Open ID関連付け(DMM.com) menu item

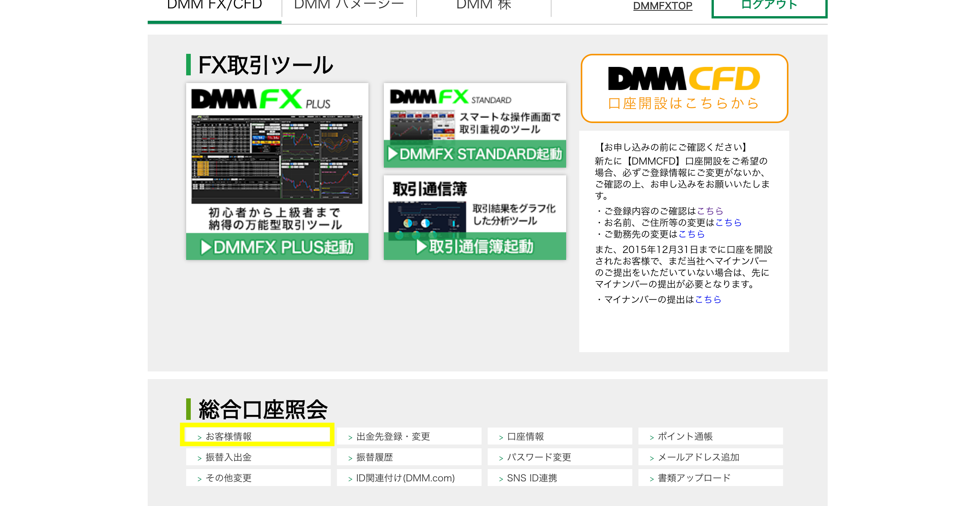pyautogui.click(x=409, y=478)
